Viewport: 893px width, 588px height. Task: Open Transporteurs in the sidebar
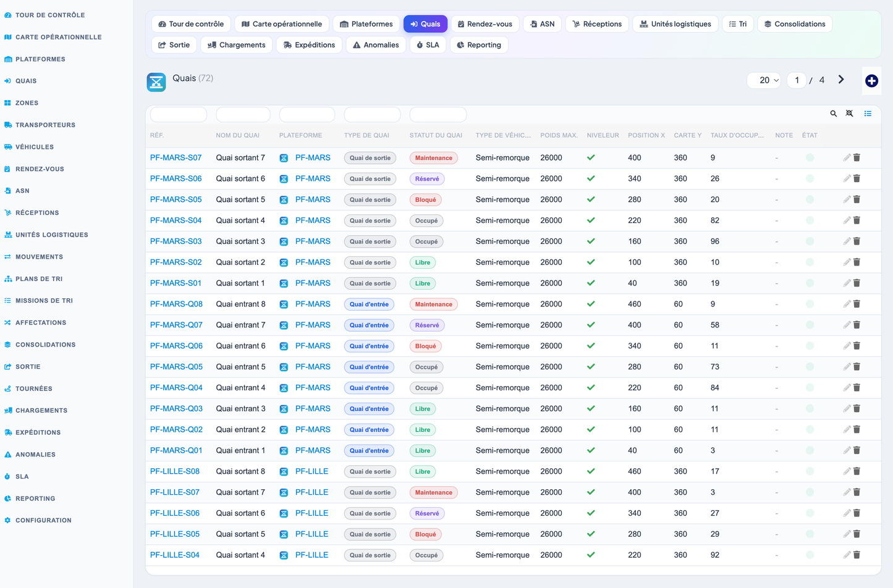click(45, 125)
